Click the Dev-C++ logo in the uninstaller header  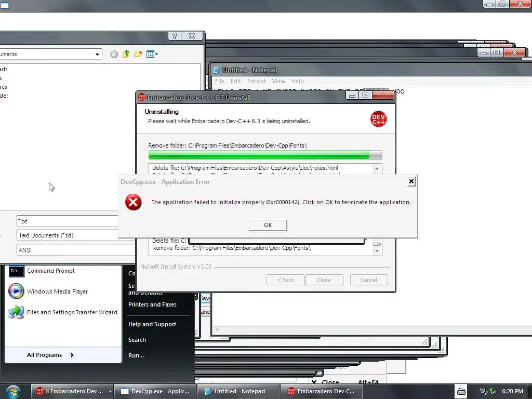(379, 119)
